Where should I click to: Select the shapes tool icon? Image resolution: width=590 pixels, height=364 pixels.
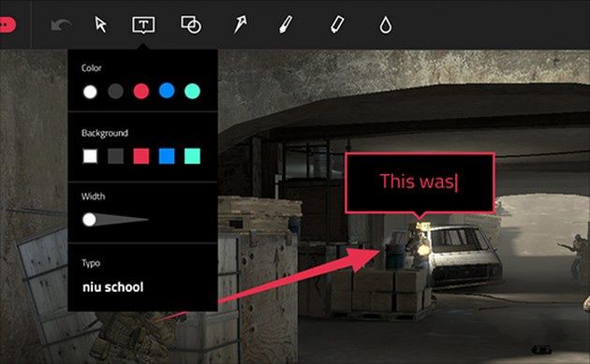191,25
